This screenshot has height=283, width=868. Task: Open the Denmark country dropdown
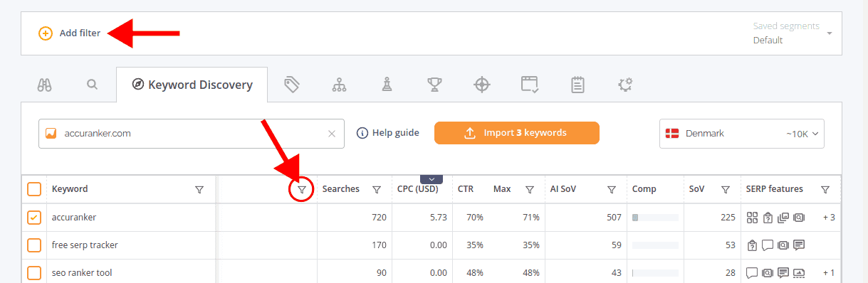tap(742, 133)
